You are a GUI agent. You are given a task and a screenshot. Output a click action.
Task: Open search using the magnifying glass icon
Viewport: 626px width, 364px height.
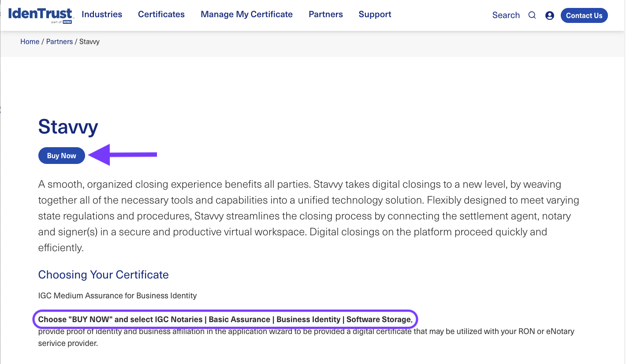532,15
